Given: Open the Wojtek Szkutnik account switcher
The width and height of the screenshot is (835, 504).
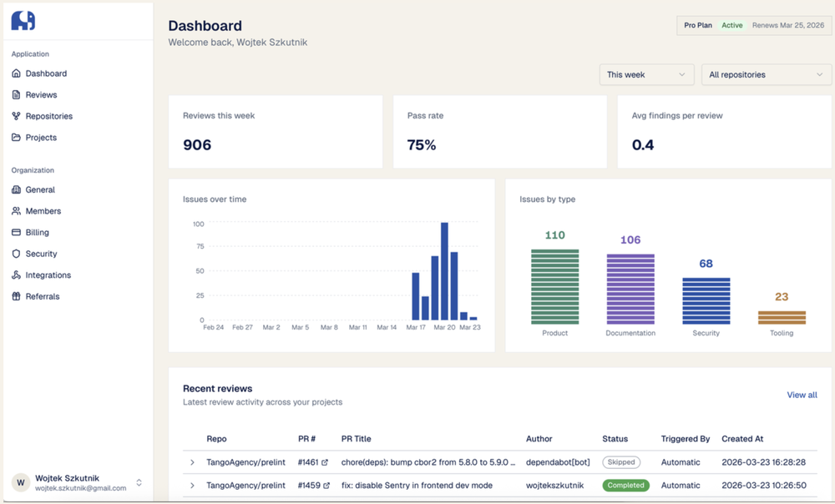Looking at the screenshot, I should [139, 482].
